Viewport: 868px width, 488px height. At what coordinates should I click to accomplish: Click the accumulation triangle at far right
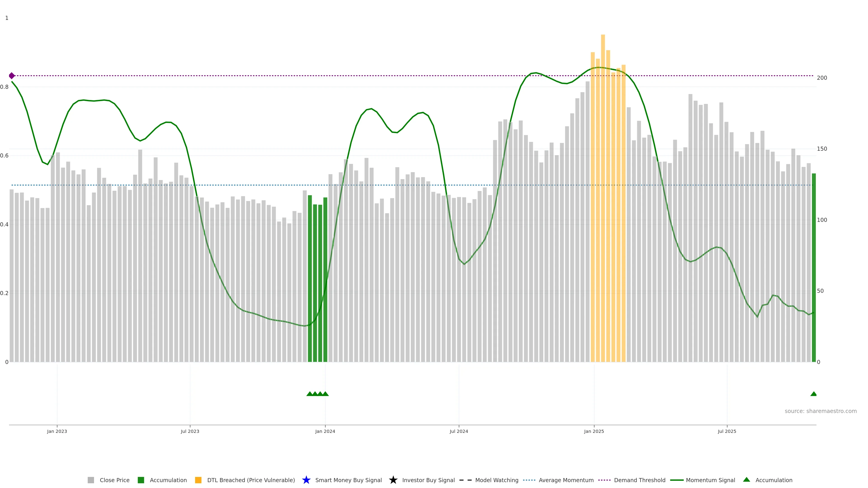pyautogui.click(x=814, y=394)
